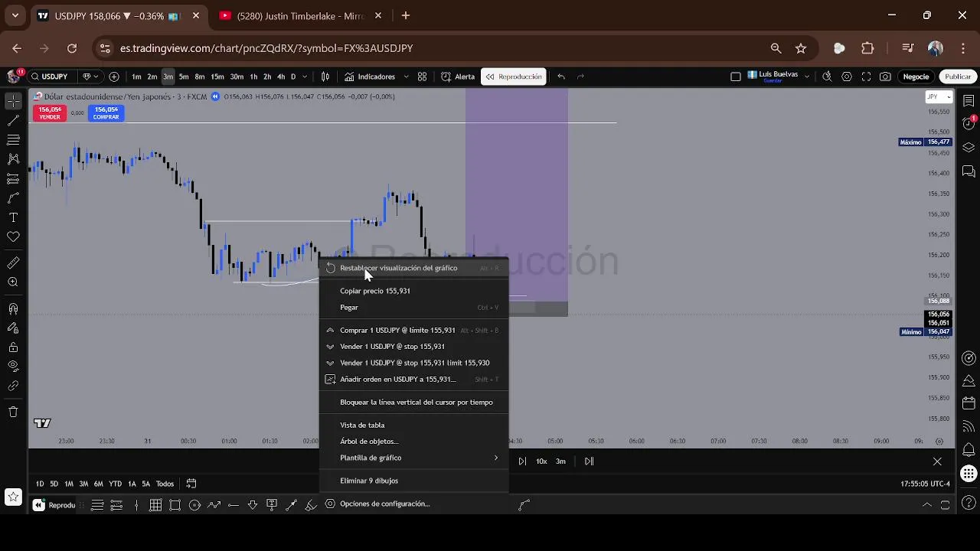The width and height of the screenshot is (980, 551).
Task: Toggle the Reproducción replay mode button
Action: coord(513,77)
